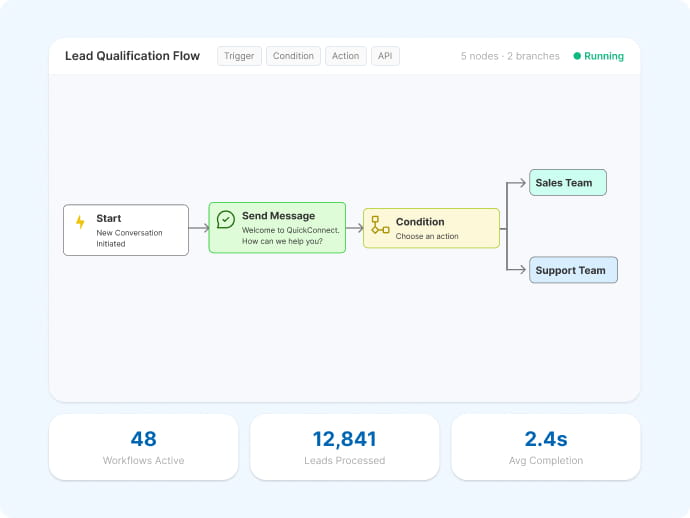Click the lightning bolt icon in Start node
The image size is (690, 518).
[x=80, y=222]
